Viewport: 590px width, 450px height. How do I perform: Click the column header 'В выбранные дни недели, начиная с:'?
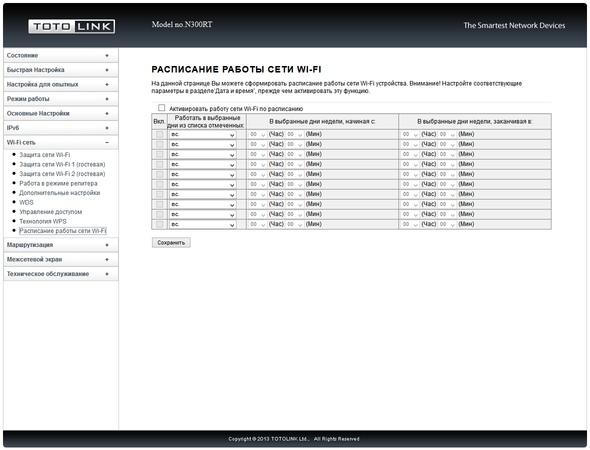click(x=322, y=122)
